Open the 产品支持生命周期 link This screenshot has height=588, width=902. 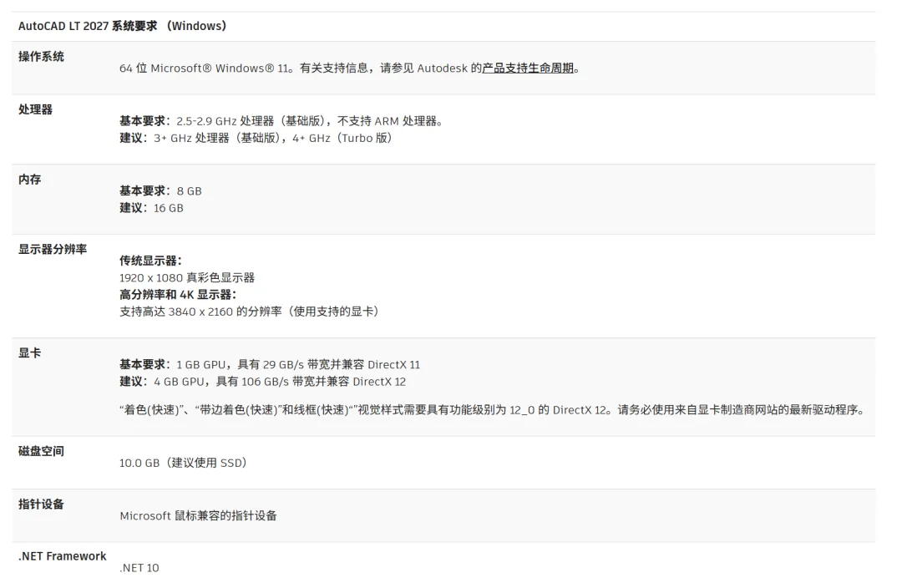[528, 68]
